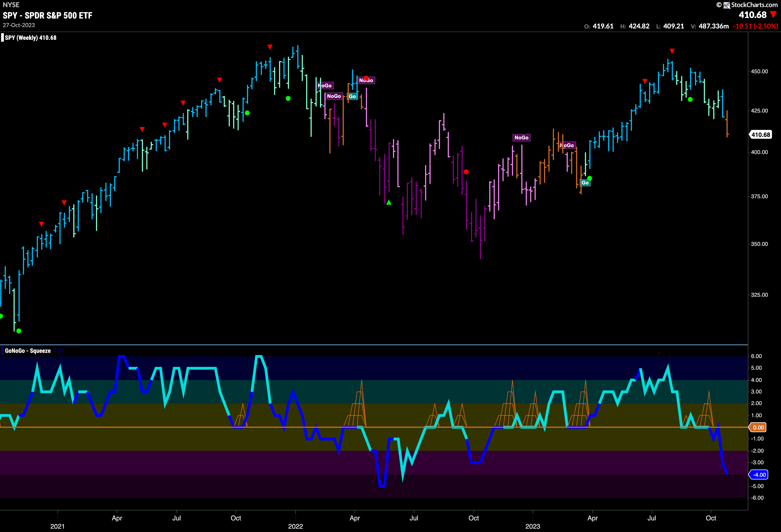
Task: Click the 2022 year label on time axis
Action: click(295, 526)
